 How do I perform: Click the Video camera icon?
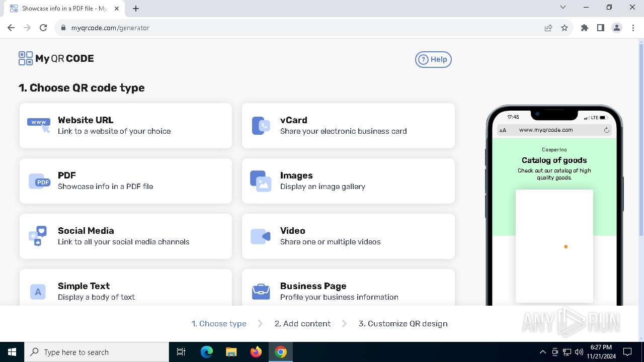click(x=261, y=236)
